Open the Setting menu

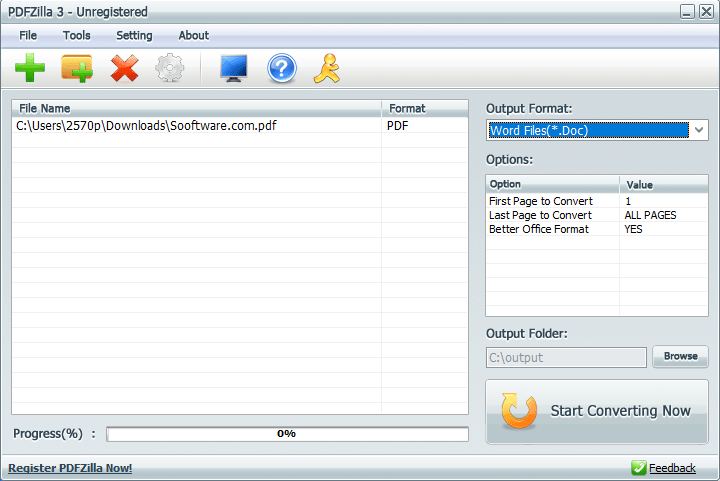[134, 35]
